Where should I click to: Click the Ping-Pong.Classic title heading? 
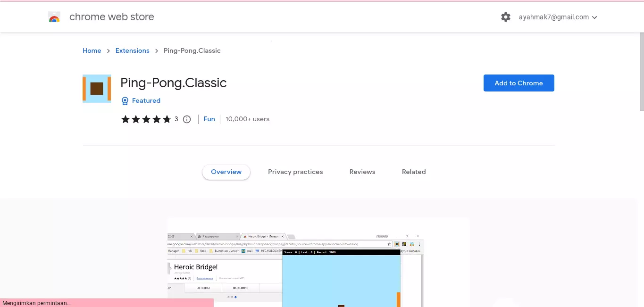point(174,83)
